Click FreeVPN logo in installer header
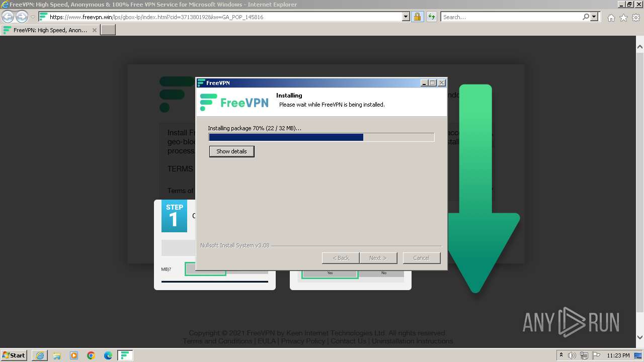 (234, 102)
